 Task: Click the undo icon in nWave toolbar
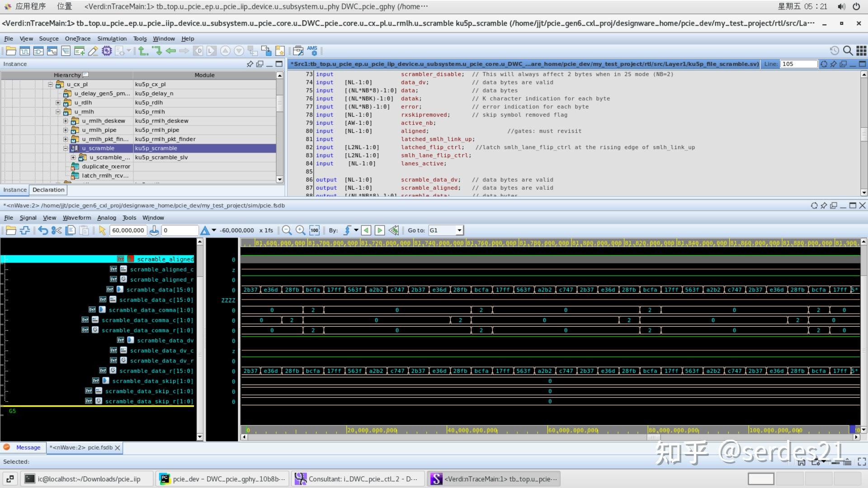coord(43,230)
